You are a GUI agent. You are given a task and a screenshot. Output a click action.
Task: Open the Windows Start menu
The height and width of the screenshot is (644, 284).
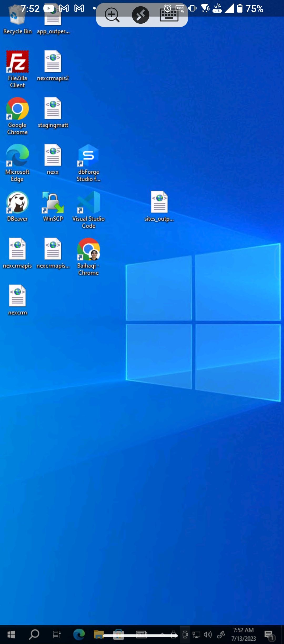[x=11, y=635]
